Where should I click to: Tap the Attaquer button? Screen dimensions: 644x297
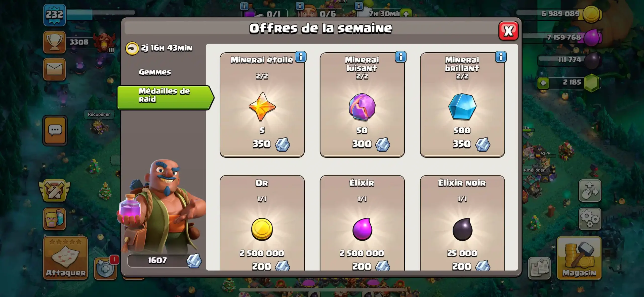pos(65,258)
